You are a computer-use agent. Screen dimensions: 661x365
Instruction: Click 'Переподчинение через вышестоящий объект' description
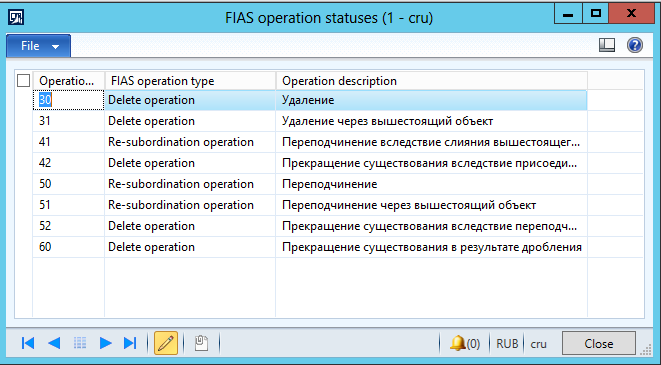click(x=409, y=205)
